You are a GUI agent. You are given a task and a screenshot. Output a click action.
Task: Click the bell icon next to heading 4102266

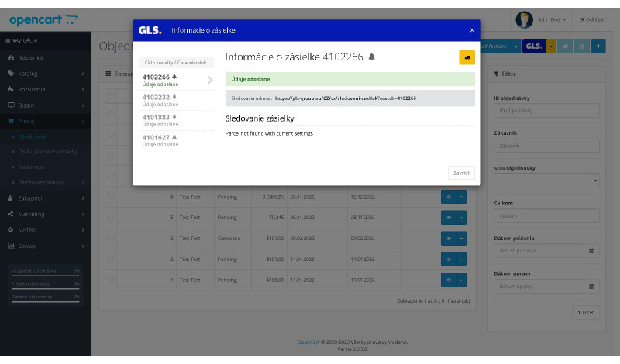click(371, 57)
